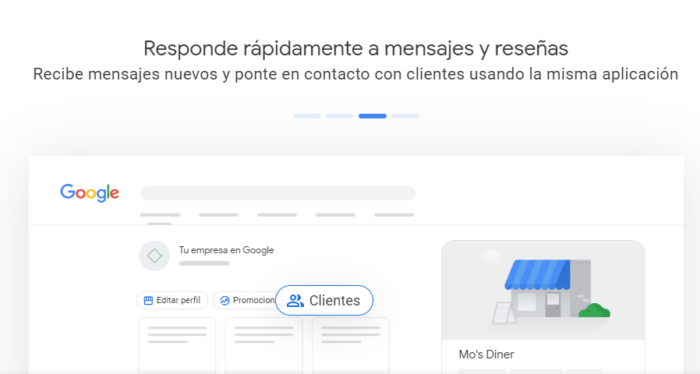Click the Editar perfil chip
The height and width of the screenshot is (374, 700).
point(172,300)
